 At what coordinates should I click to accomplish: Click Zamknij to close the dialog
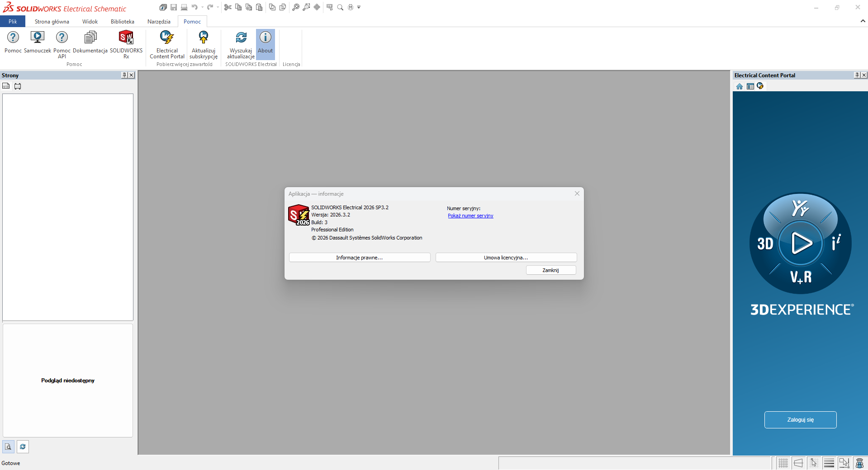click(551, 270)
